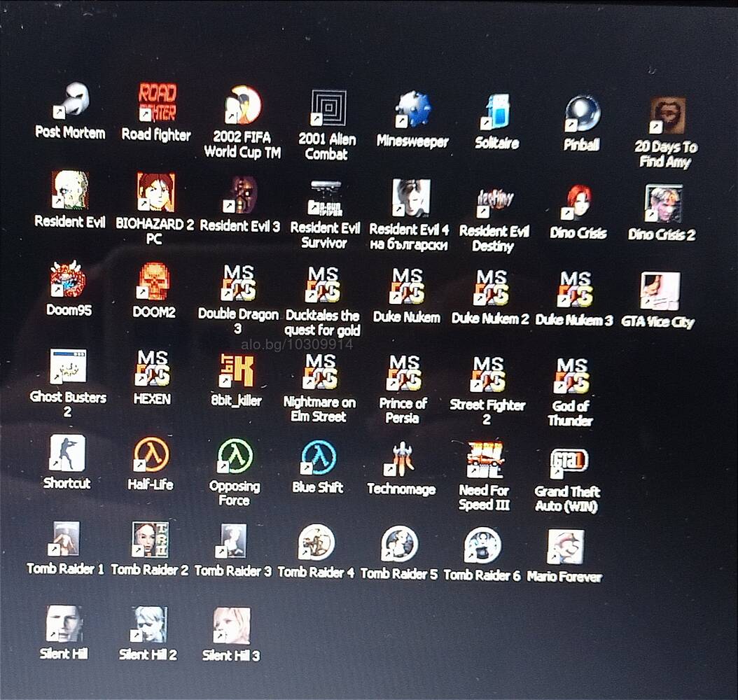Open the Double Dragon 3 MS-DOS shortcut
The height and width of the screenshot is (700, 738).
[x=239, y=283]
